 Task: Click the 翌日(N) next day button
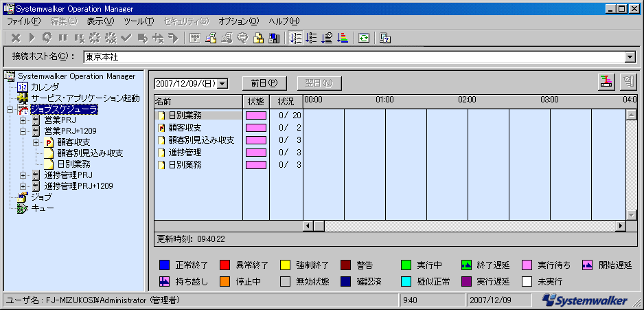(319, 83)
